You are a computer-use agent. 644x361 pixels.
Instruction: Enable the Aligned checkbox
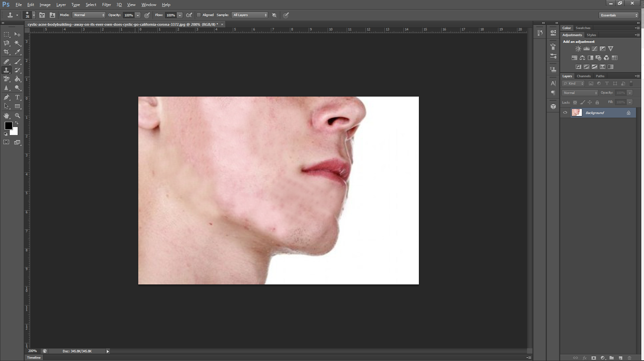tap(199, 15)
